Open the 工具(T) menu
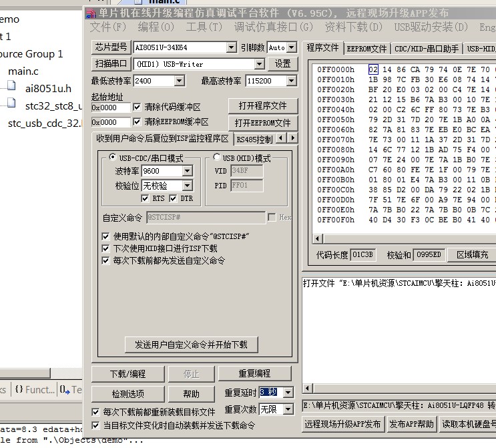This screenshot has width=496, height=448. [x=204, y=27]
